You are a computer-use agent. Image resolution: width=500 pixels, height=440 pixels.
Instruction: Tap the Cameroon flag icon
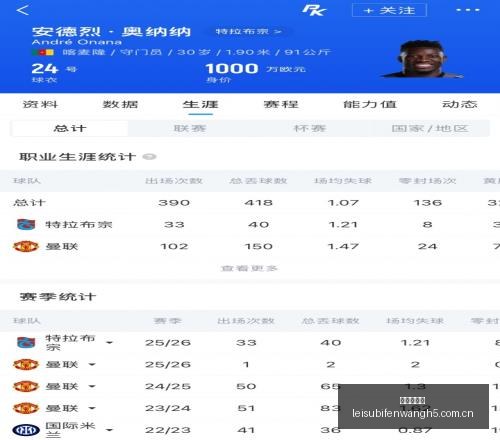pos(43,52)
